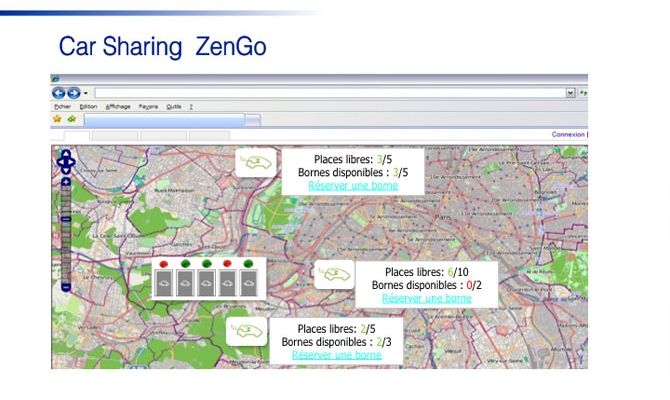Click the "Places libres: 2/5" text
This screenshot has height=400, width=670.
336,329
